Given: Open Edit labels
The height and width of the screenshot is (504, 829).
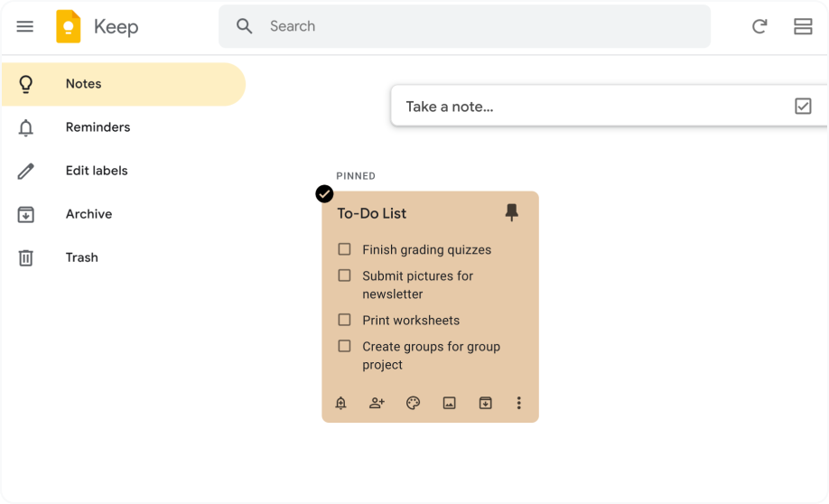Looking at the screenshot, I should pyautogui.click(x=96, y=171).
